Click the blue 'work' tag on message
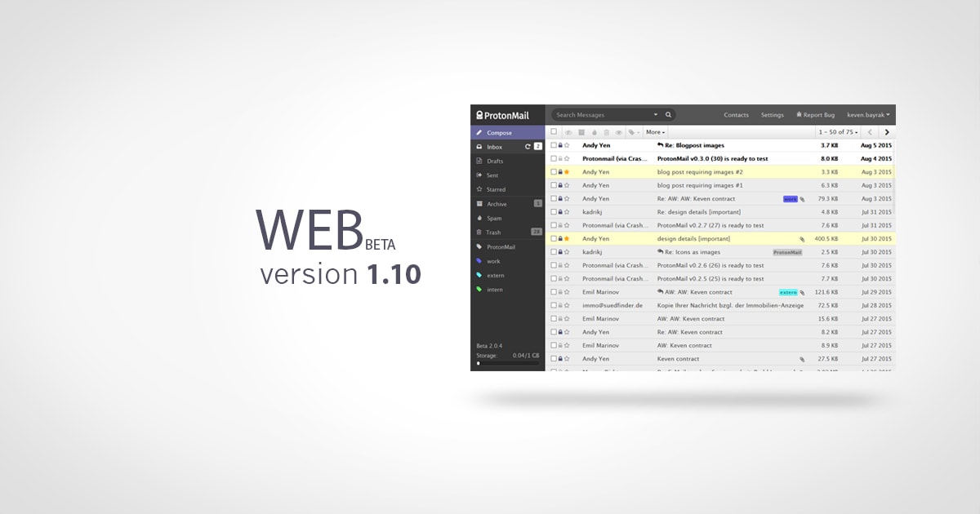The width and height of the screenshot is (980, 514). 790,199
